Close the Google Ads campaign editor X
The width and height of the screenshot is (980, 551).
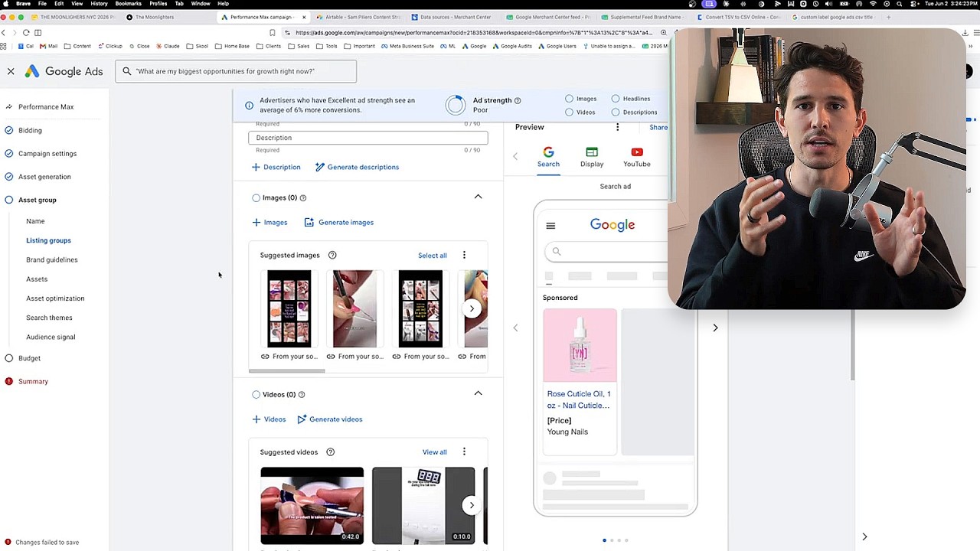[x=11, y=71]
